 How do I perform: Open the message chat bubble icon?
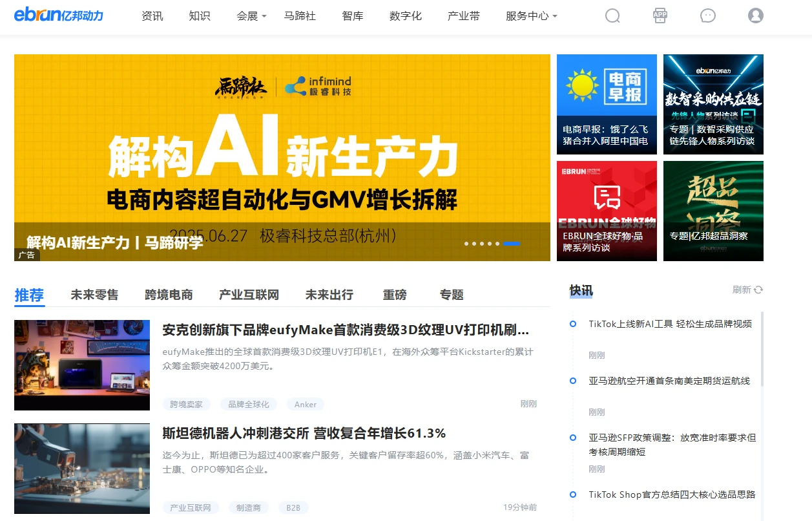click(x=708, y=16)
